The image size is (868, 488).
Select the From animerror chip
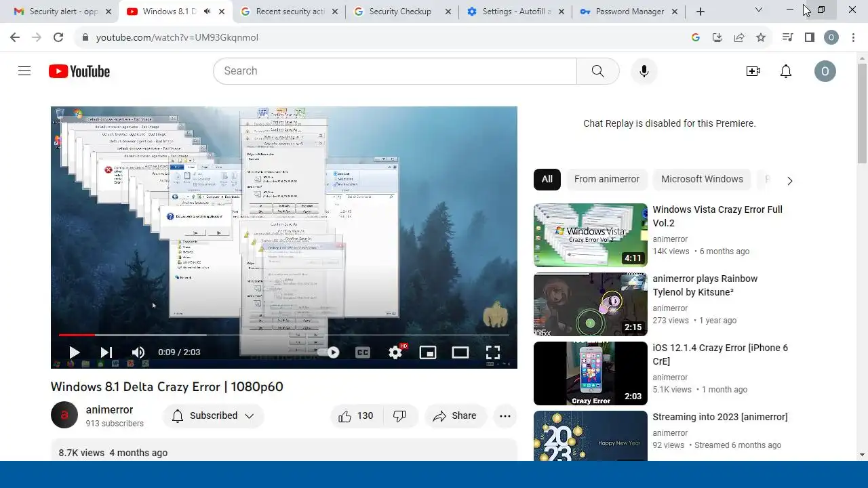[606, 180]
